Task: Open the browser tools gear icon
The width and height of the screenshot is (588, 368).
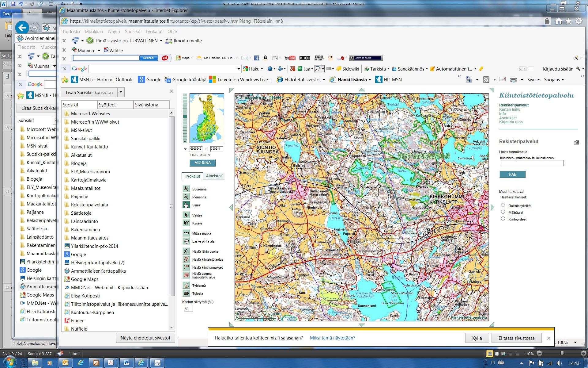Action: 579,21
